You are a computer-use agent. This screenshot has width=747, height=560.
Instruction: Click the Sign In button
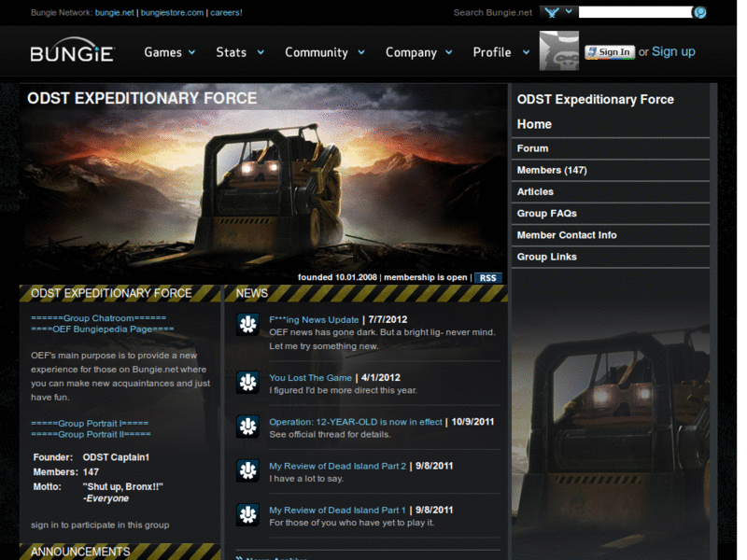610,52
